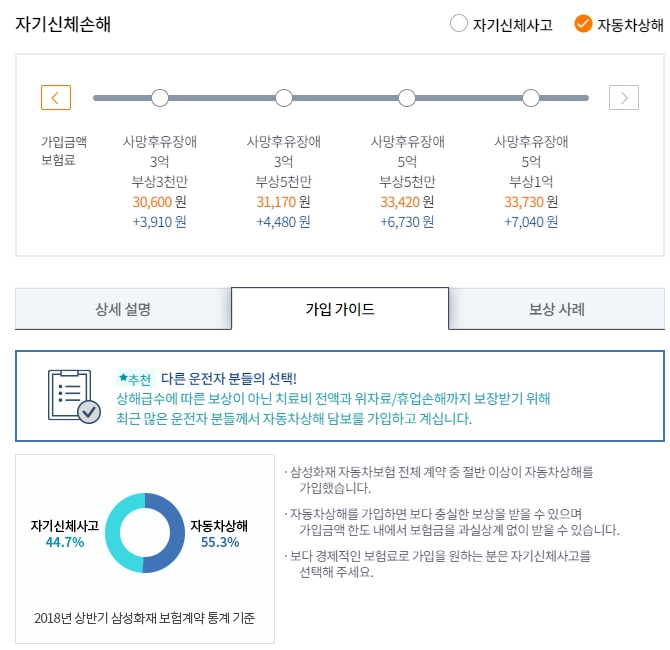Choose slider point for 3억 부상3천만 plan

[x=160, y=98]
